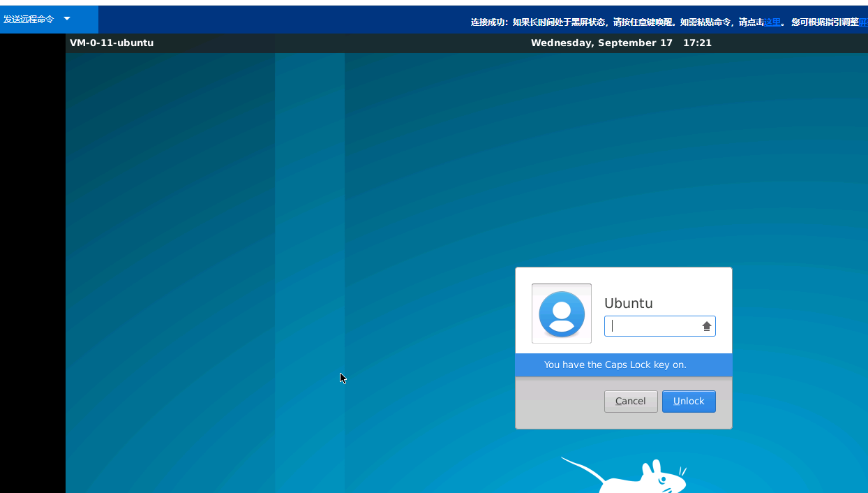Click the Unlock button
868x493 pixels.
[x=689, y=401]
